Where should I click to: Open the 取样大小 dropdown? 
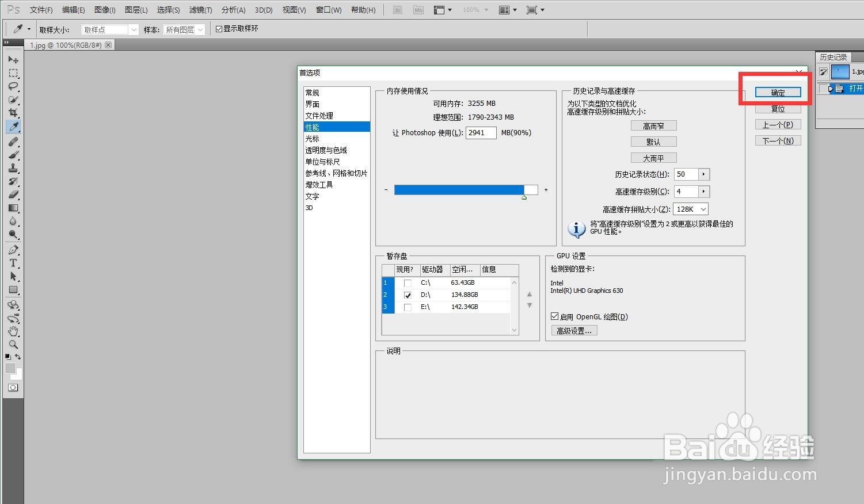[x=110, y=29]
